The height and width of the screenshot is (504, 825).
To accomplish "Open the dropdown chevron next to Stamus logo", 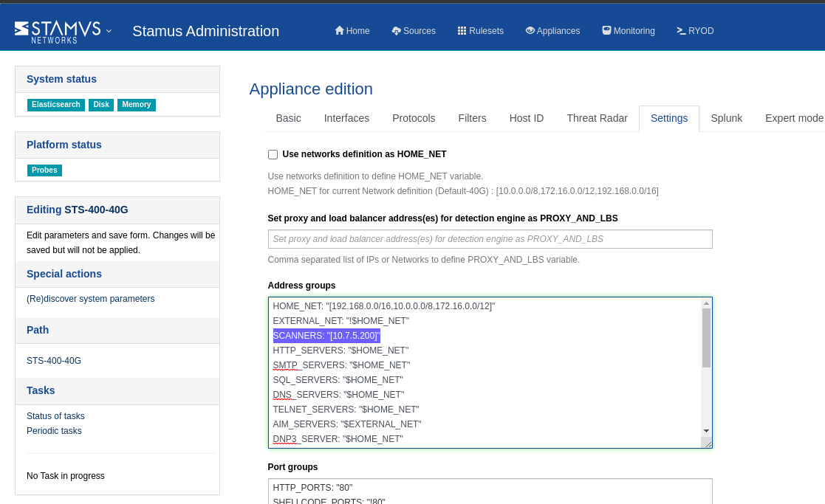I will [109, 31].
